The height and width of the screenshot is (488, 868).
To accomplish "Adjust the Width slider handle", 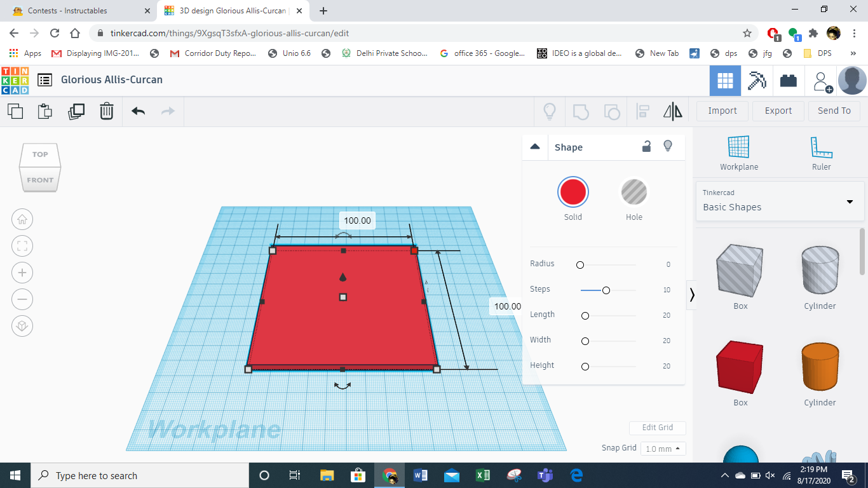I will [x=585, y=341].
